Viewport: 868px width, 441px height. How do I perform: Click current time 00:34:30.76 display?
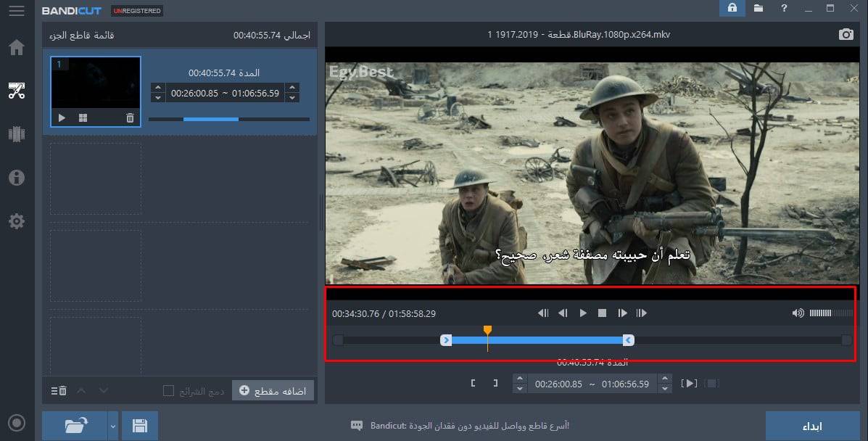[355, 313]
